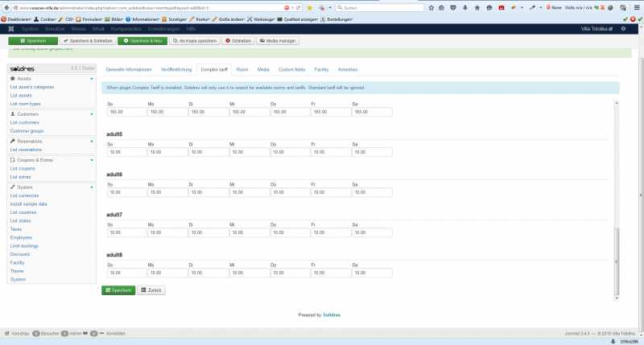Viewport: 644px width, 345px height.
Task: Click the Zurück button at the bottom
Action: coord(151,290)
